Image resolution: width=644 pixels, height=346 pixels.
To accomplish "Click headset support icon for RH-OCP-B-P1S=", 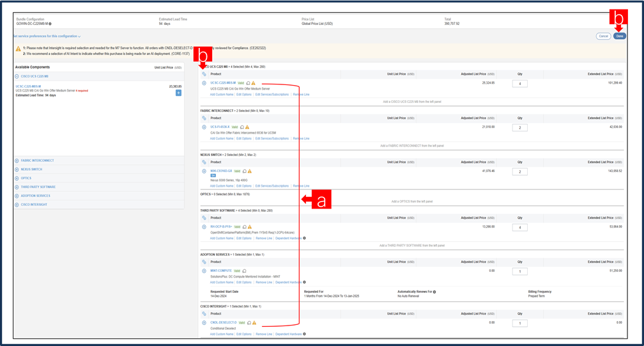I will pyautogui.click(x=244, y=227).
